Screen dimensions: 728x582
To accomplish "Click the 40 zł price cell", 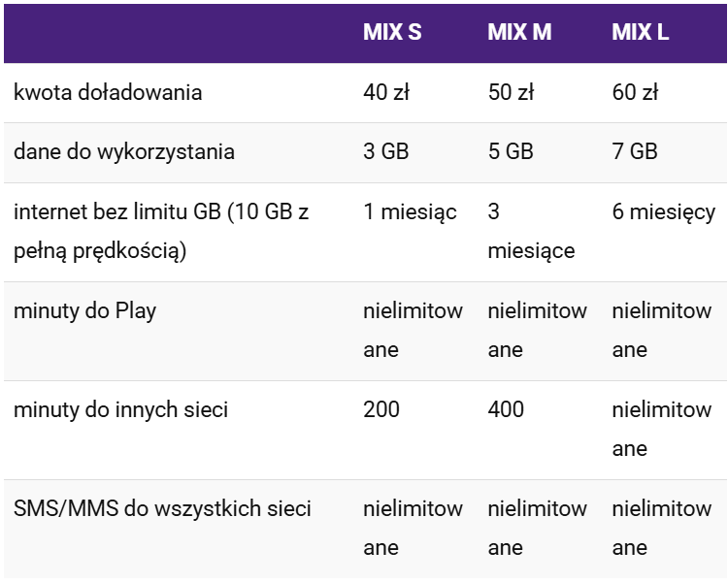I will pos(386,93).
